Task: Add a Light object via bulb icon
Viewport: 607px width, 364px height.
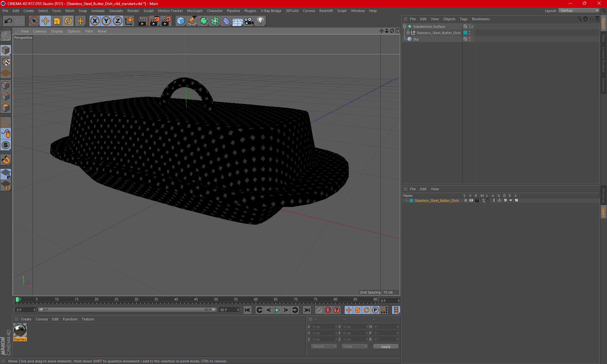Action: (260, 21)
